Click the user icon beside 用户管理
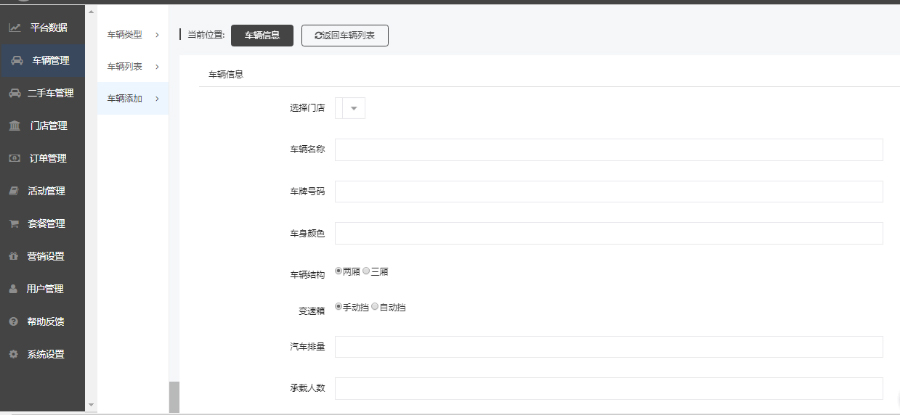900x415 pixels. [13, 289]
